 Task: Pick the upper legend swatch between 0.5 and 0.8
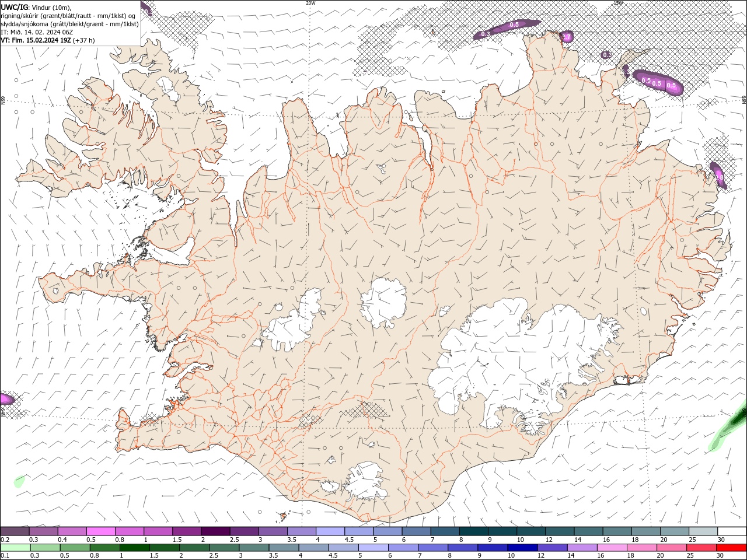point(100,531)
